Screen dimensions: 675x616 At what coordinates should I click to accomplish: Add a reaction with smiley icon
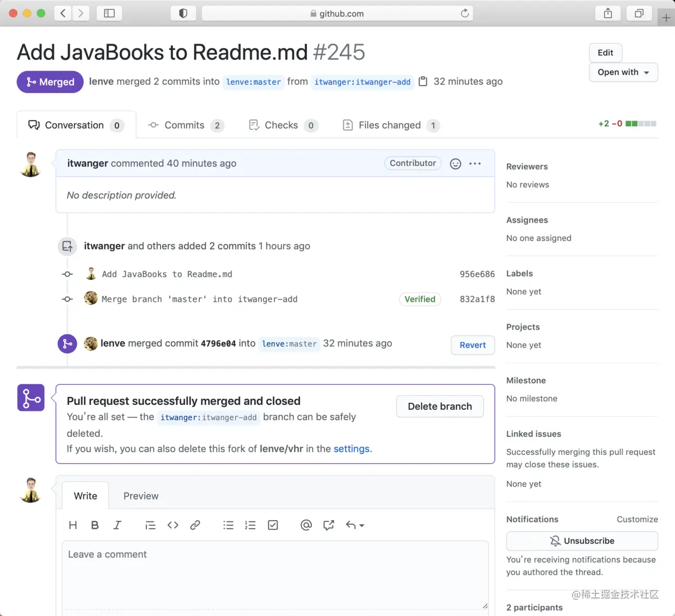456,164
